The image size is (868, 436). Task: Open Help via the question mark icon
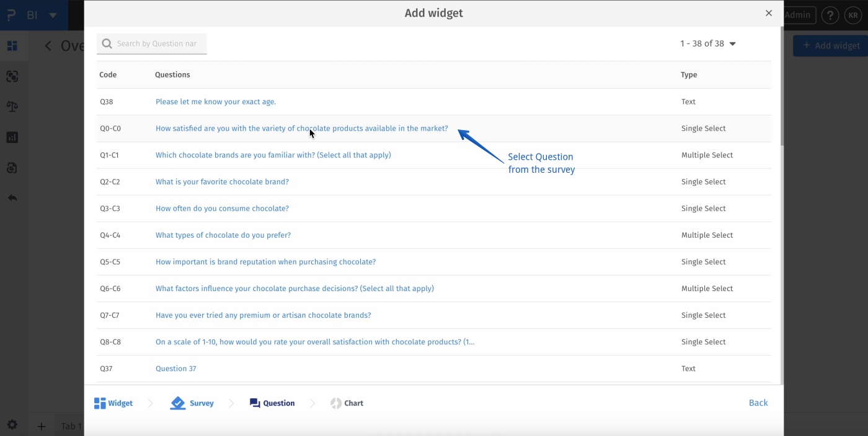tap(830, 15)
